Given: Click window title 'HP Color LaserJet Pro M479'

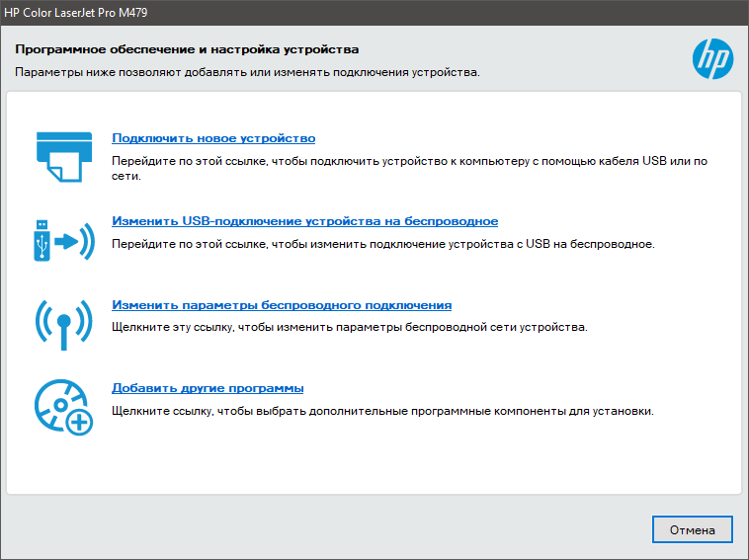Looking at the screenshot, I should coord(76,13).
